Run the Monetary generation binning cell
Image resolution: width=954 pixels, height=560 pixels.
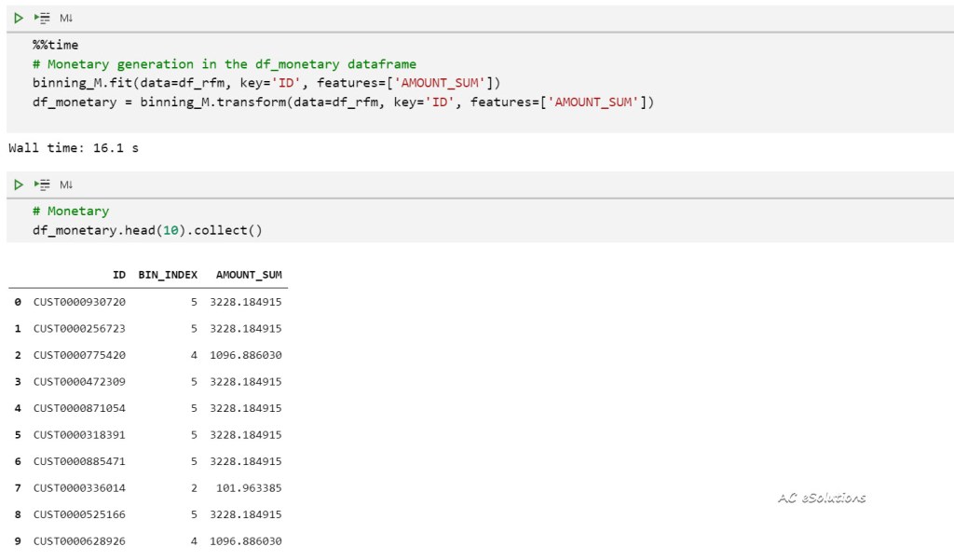[x=18, y=18]
